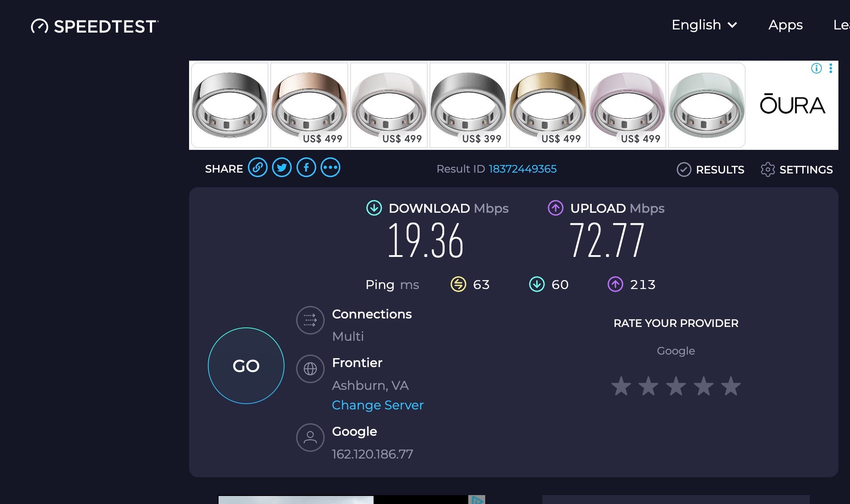Open the ad options three-dot menu

coord(831,68)
